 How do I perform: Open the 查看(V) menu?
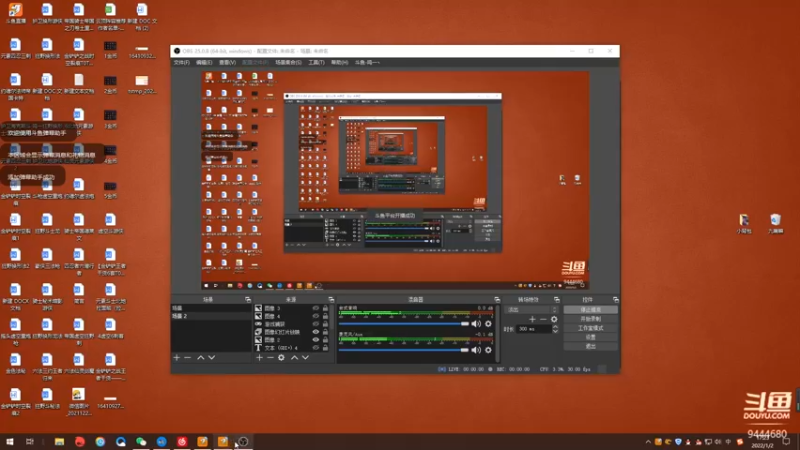pyautogui.click(x=227, y=62)
